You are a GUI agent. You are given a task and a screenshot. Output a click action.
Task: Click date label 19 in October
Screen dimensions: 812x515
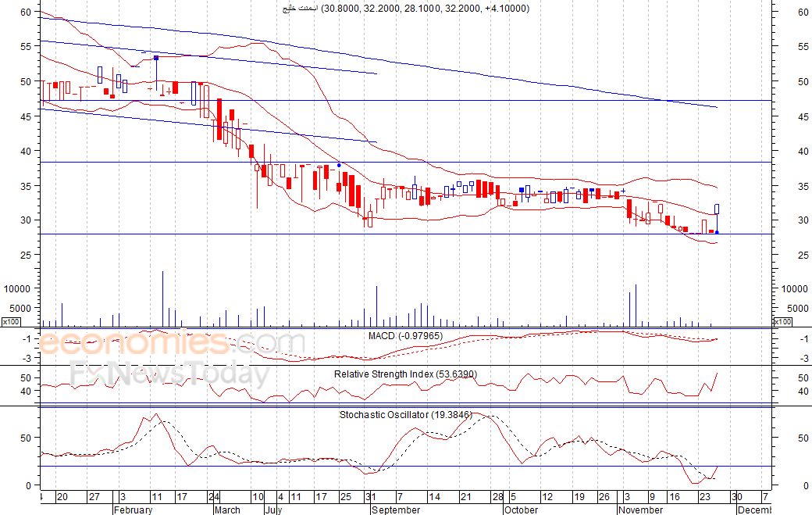click(x=579, y=497)
